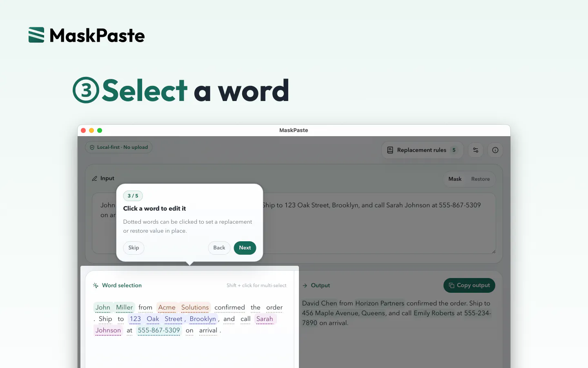Click the output text David Chen
588x368 pixels.
319,303
